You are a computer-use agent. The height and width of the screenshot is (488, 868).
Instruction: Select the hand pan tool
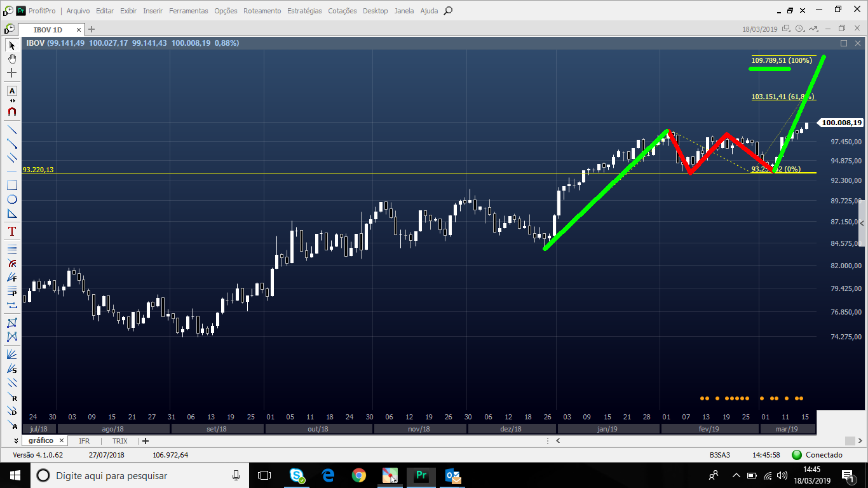[11, 59]
